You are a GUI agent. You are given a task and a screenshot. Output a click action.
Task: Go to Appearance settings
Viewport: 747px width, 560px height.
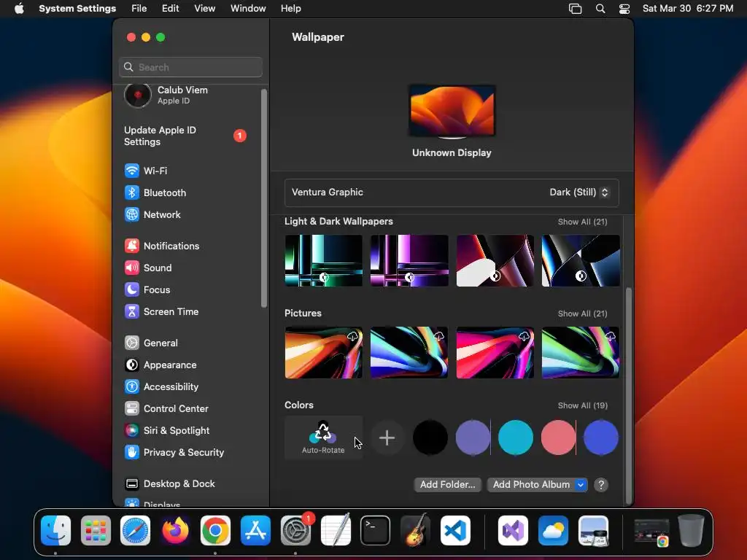tap(160, 365)
